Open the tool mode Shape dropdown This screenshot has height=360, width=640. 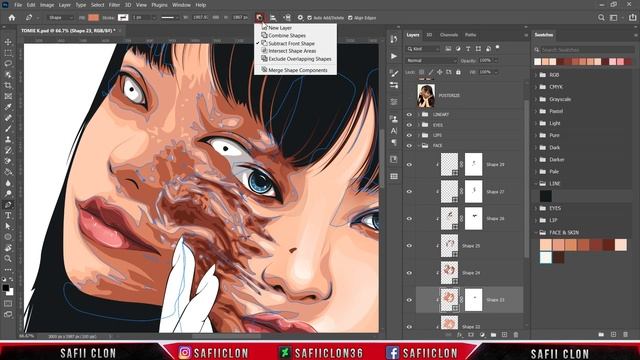coord(60,18)
